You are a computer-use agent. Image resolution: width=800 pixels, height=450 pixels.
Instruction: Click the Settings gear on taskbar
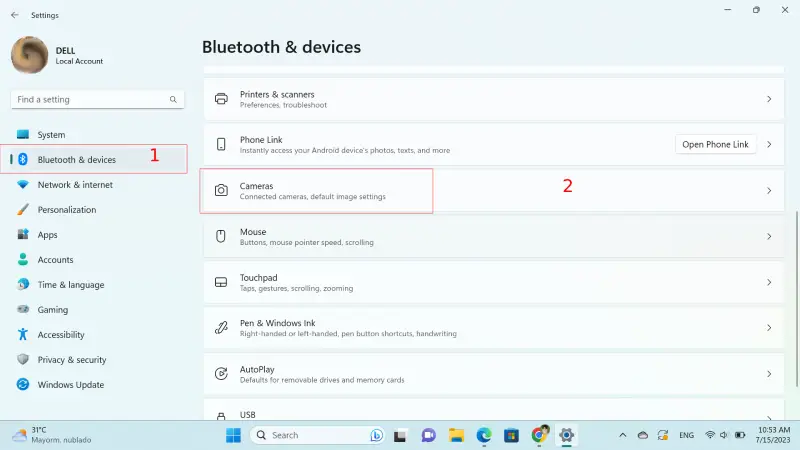[566, 435]
